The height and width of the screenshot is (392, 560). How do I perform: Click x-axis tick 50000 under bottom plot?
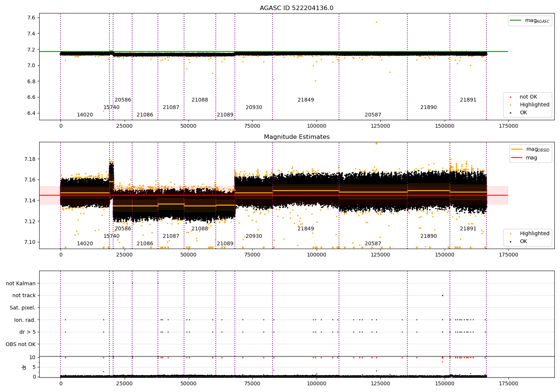pyautogui.click(x=189, y=383)
